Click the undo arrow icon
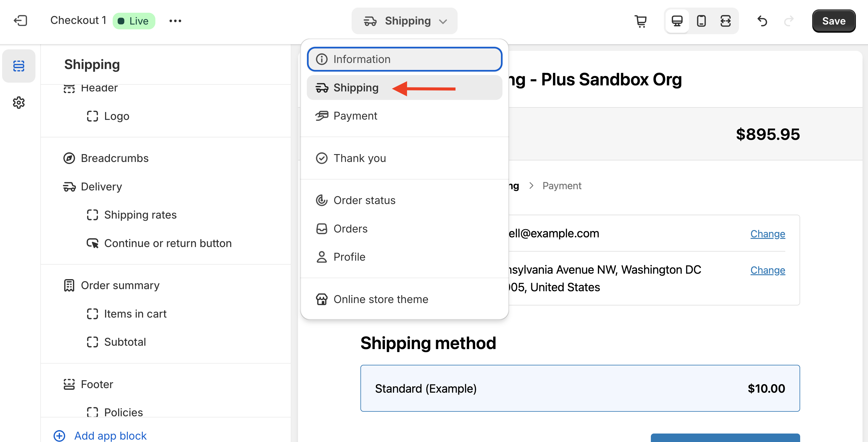The image size is (868, 442). (x=762, y=21)
